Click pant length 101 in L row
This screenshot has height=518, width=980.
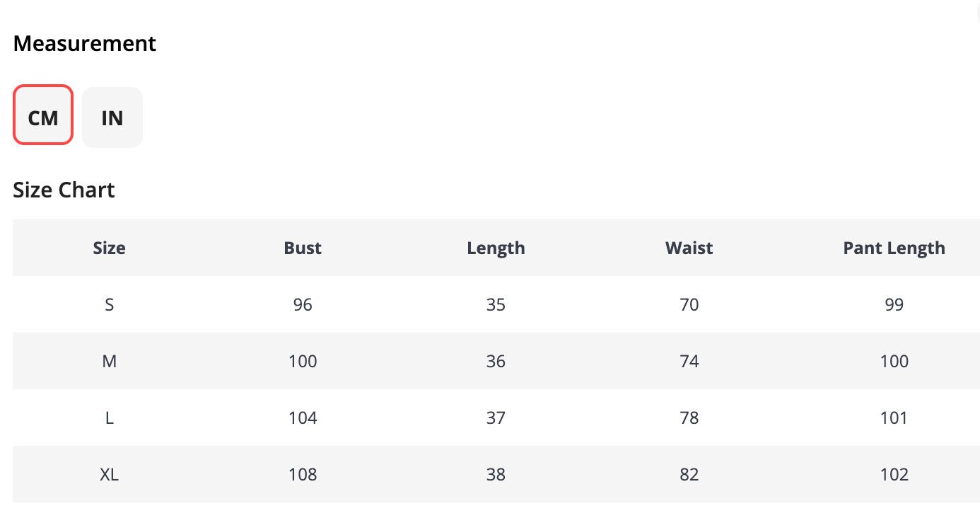click(x=894, y=418)
